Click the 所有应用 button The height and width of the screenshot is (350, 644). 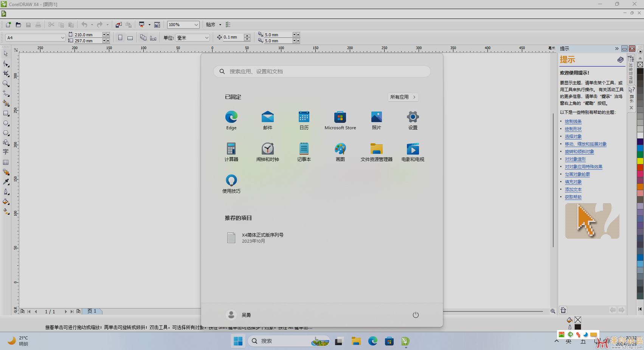403,97
